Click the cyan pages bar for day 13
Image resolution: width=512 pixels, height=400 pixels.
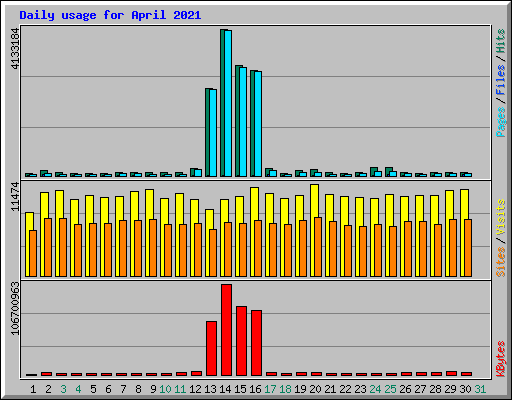[213, 133]
